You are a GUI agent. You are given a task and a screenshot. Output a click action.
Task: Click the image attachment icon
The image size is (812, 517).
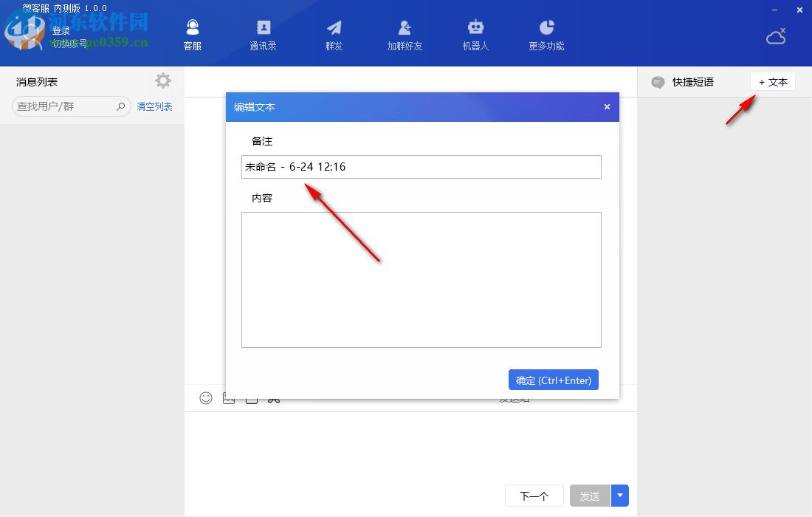tap(229, 398)
